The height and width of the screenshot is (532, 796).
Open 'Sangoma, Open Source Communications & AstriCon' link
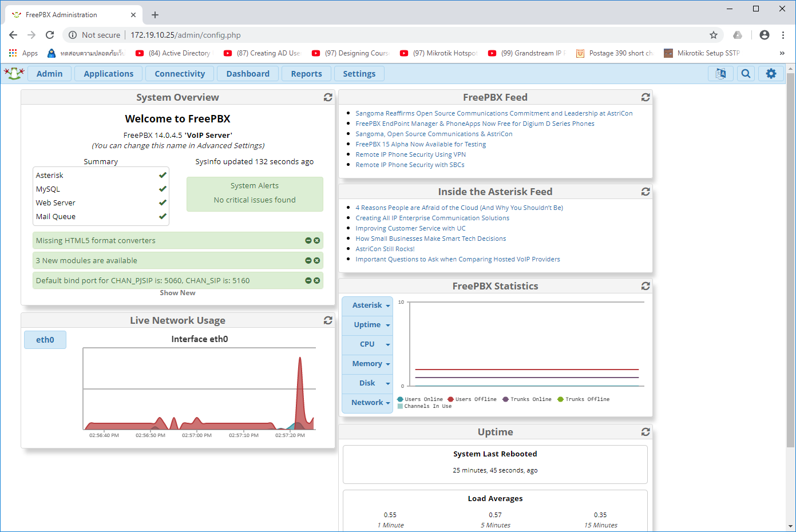(434, 134)
